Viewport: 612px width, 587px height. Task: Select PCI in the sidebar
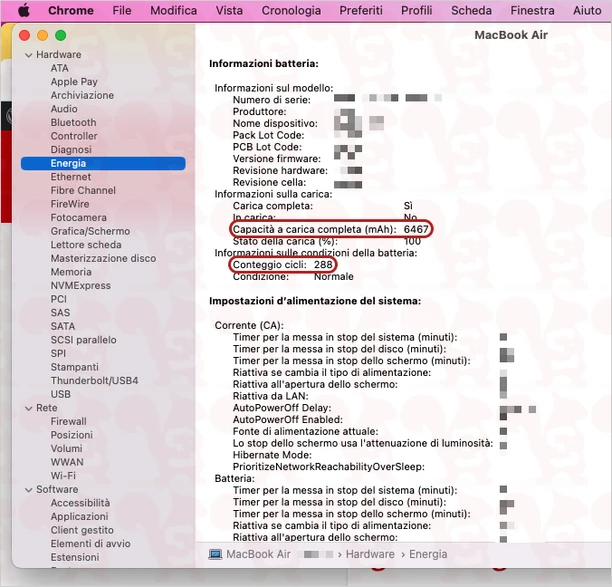coord(59,299)
